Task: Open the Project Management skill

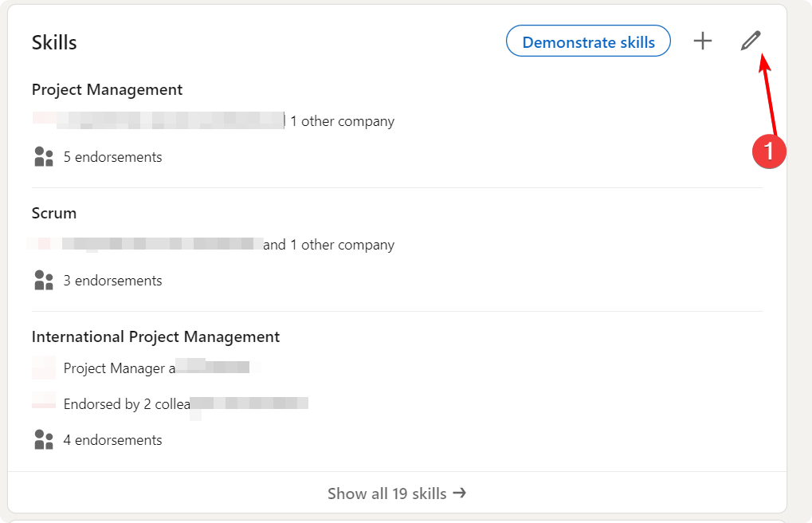Action: 107,89
